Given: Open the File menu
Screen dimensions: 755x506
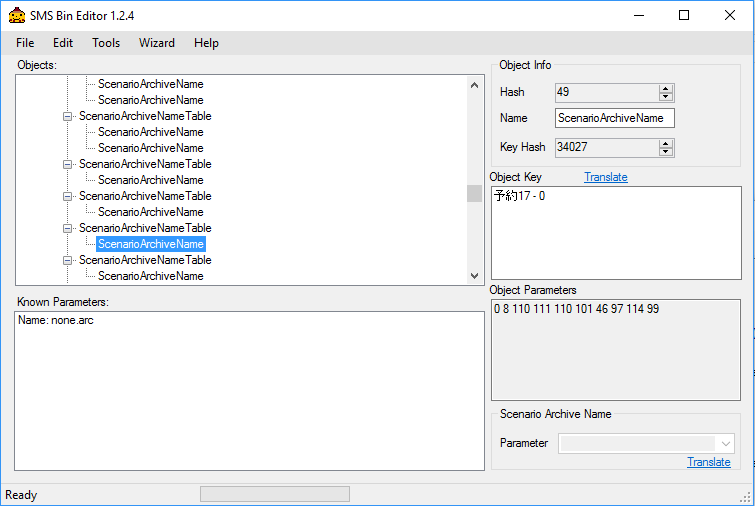Looking at the screenshot, I should pos(25,43).
